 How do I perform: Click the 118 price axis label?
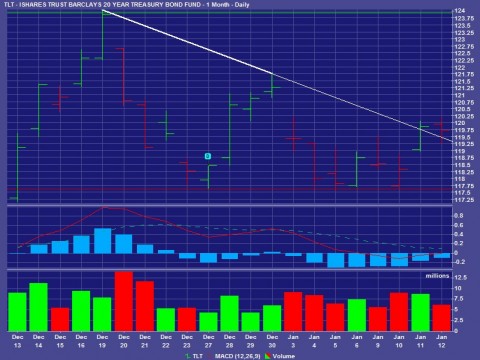(x=460, y=179)
